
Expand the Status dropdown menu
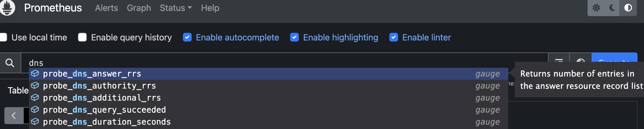(176, 8)
